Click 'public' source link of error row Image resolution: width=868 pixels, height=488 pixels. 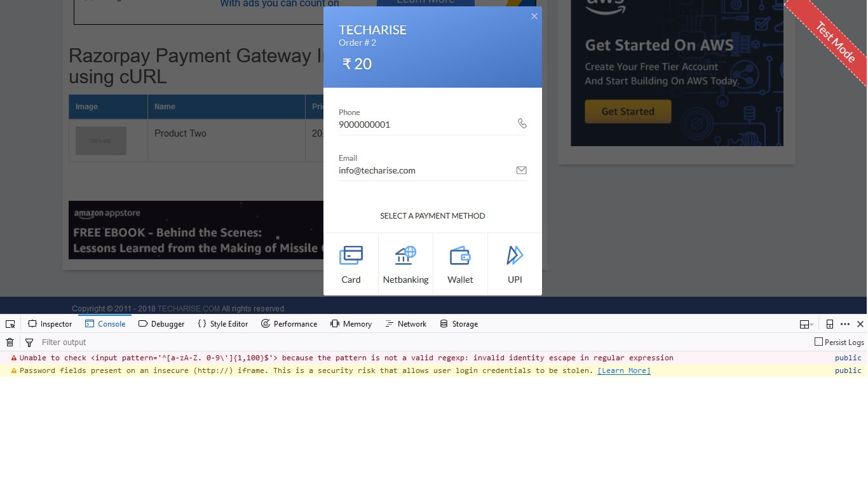(848, 358)
